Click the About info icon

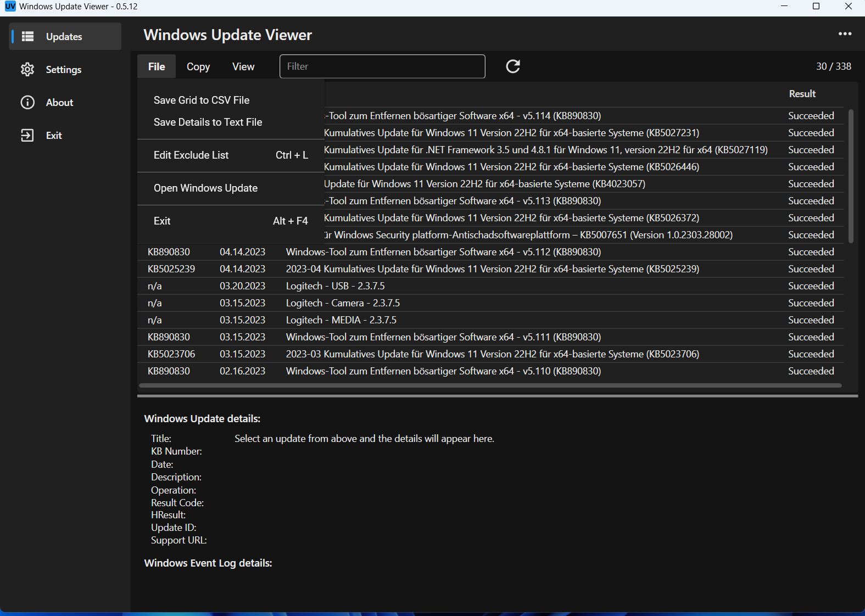27,102
